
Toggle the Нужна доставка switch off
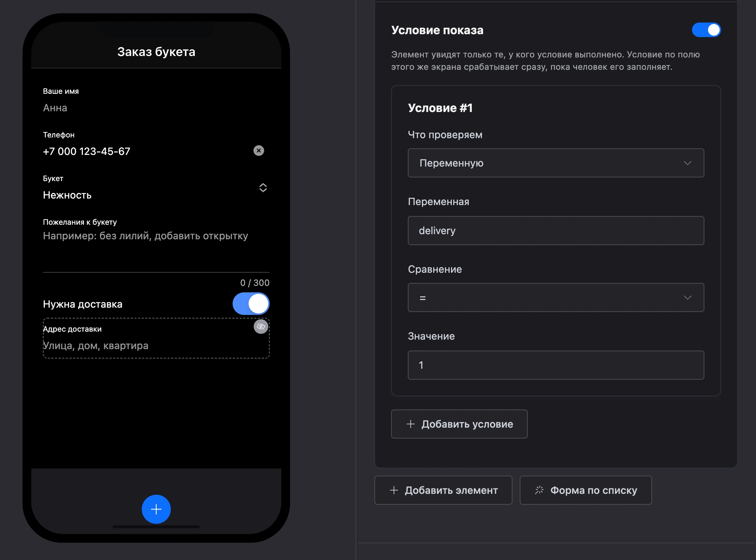(x=251, y=304)
